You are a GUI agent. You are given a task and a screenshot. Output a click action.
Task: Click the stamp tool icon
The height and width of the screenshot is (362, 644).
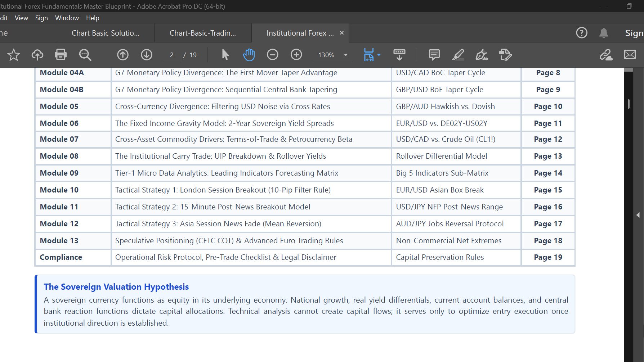[x=505, y=55]
